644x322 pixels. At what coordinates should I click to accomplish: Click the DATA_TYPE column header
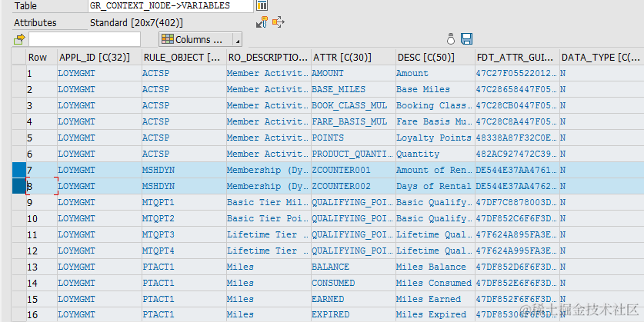pyautogui.click(x=602, y=57)
